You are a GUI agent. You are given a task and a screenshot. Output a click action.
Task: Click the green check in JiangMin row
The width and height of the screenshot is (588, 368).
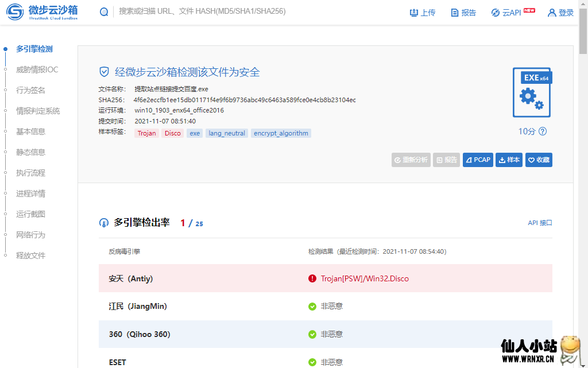[x=312, y=307]
